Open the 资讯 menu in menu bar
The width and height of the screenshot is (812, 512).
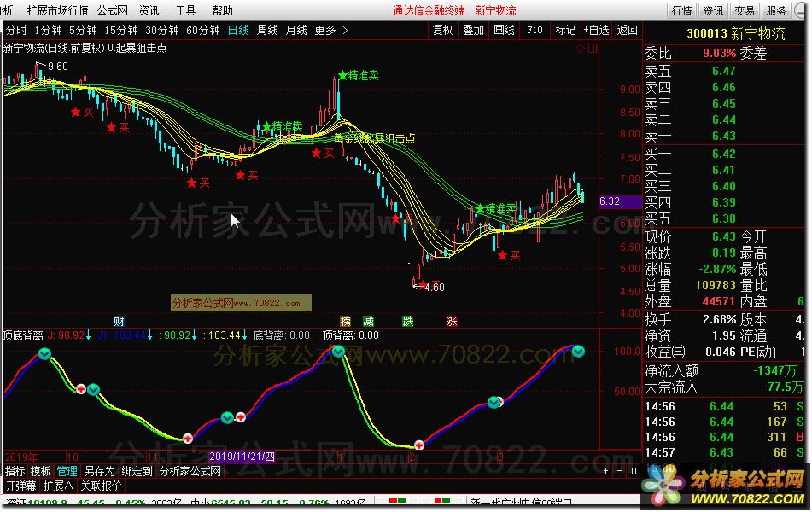click(x=149, y=10)
